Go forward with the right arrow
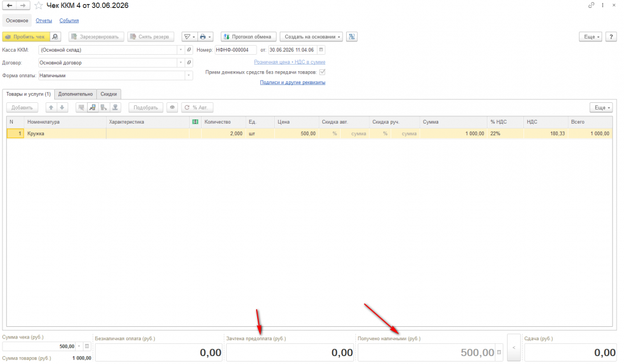The image size is (624, 364). click(23, 5)
